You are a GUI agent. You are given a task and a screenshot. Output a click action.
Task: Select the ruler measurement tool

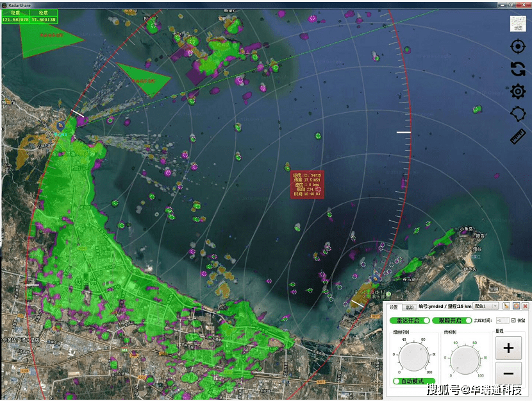coord(518,137)
